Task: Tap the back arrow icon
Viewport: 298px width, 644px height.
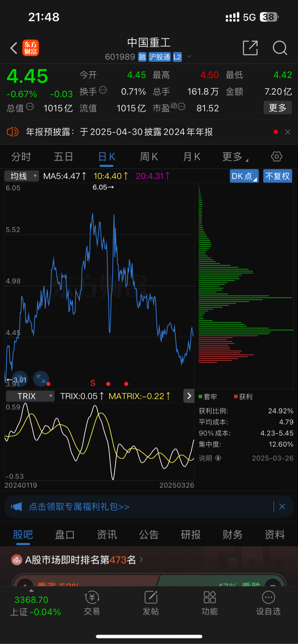Action: point(14,48)
